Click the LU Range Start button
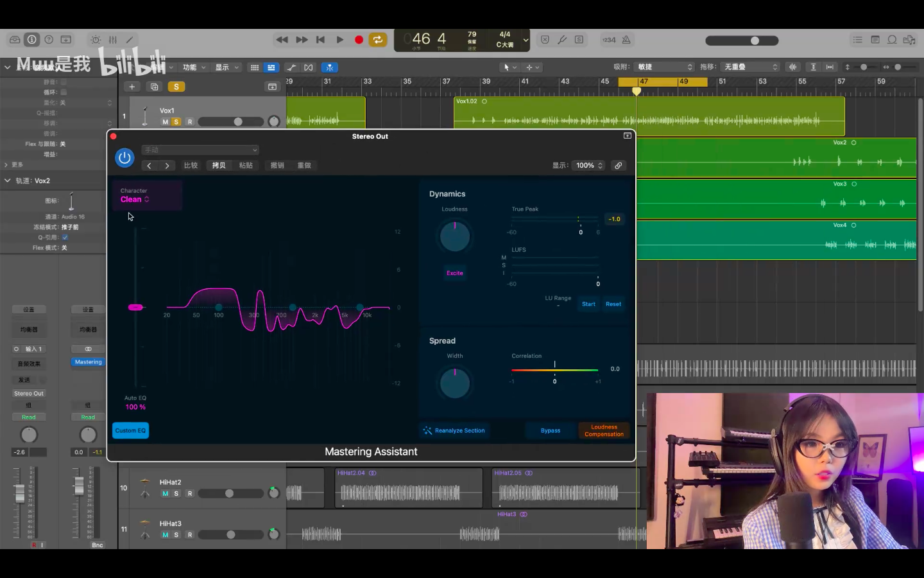Image resolution: width=924 pixels, height=578 pixels. coord(588,304)
